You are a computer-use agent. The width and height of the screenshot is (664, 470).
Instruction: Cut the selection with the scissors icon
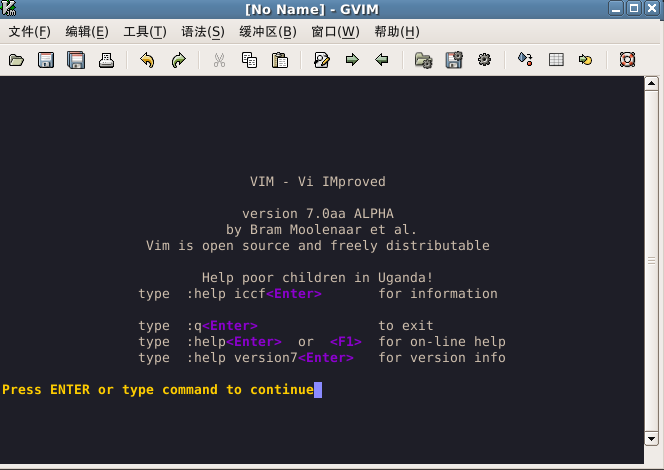tap(219, 60)
